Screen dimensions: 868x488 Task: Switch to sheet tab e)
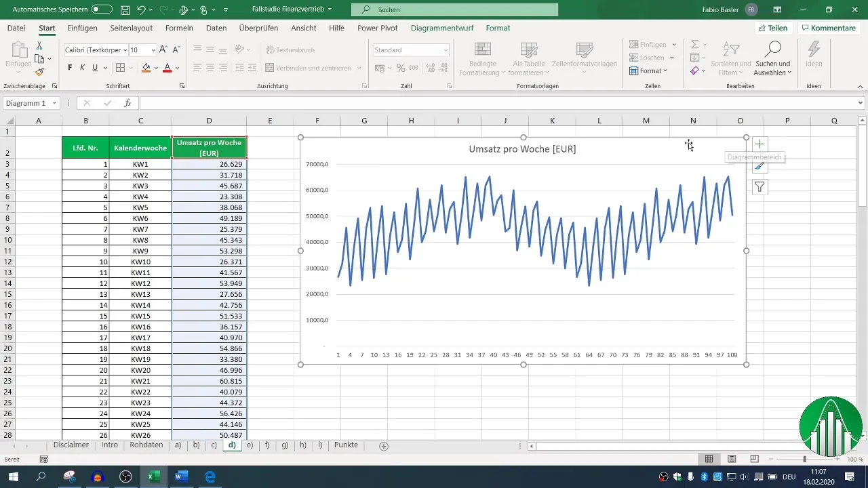point(250,445)
